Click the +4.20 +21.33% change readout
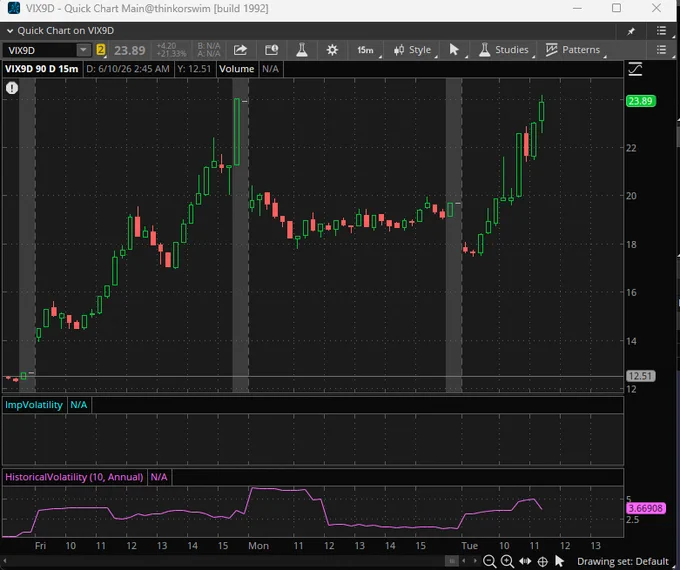Screen dimensions: 680x570 tap(171, 50)
